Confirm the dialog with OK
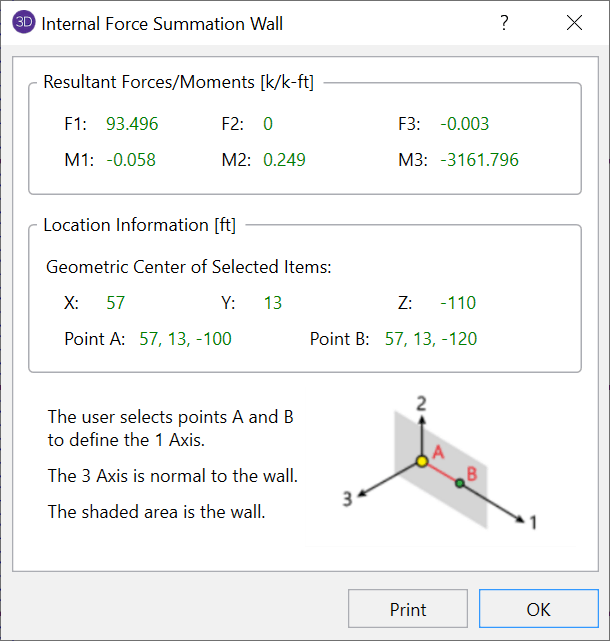The height and width of the screenshot is (641, 610). point(538,609)
